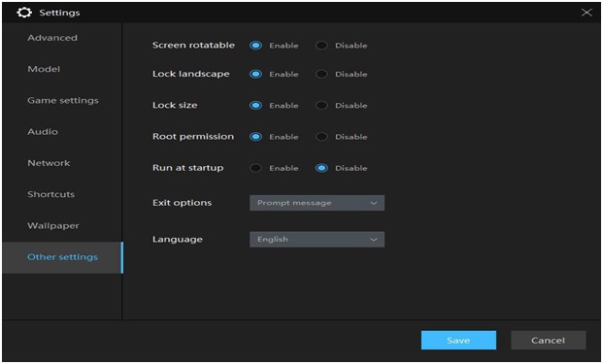The width and height of the screenshot is (603, 364).
Task: Switch to the Model tab
Action: (44, 69)
